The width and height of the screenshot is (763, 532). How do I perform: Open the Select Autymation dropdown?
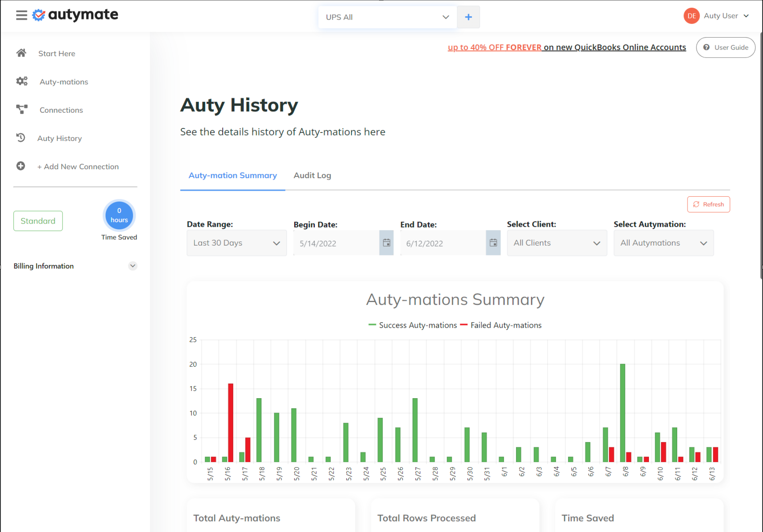coord(663,243)
